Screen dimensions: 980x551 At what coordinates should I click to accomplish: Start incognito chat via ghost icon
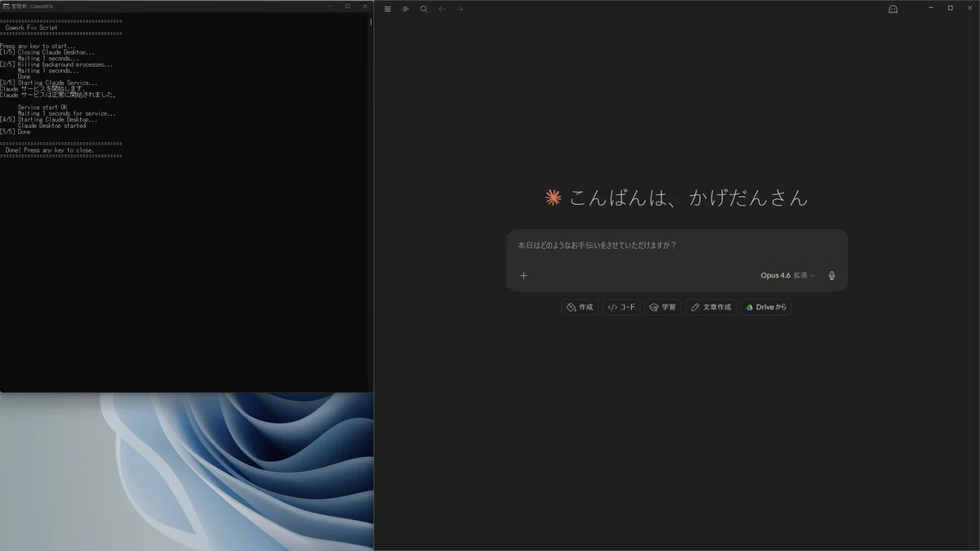pyautogui.click(x=893, y=9)
